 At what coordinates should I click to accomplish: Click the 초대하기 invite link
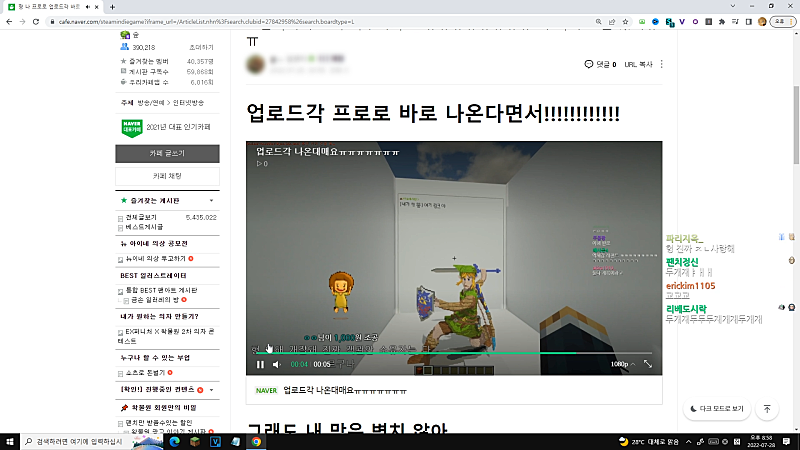[x=202, y=47]
